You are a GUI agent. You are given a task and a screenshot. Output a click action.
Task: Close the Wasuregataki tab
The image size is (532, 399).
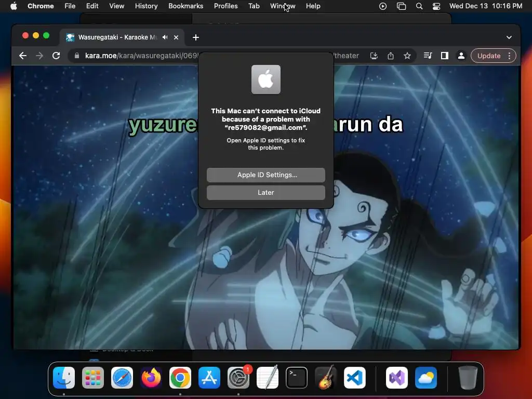pos(176,37)
